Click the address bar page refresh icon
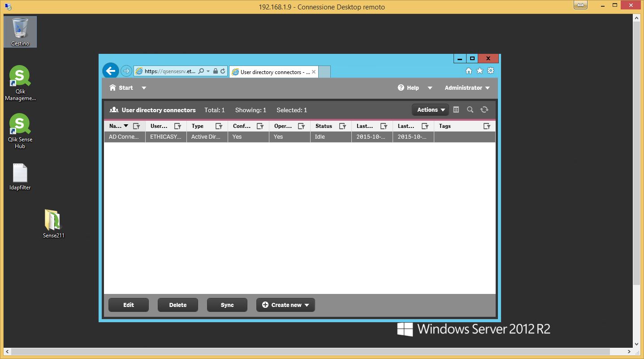 pos(223,71)
